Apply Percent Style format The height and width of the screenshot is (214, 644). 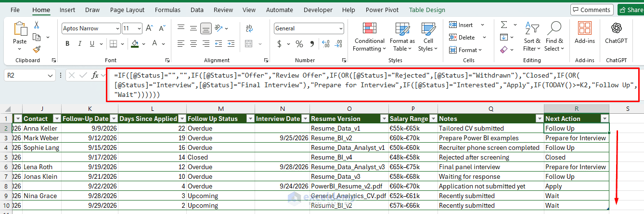(299, 44)
